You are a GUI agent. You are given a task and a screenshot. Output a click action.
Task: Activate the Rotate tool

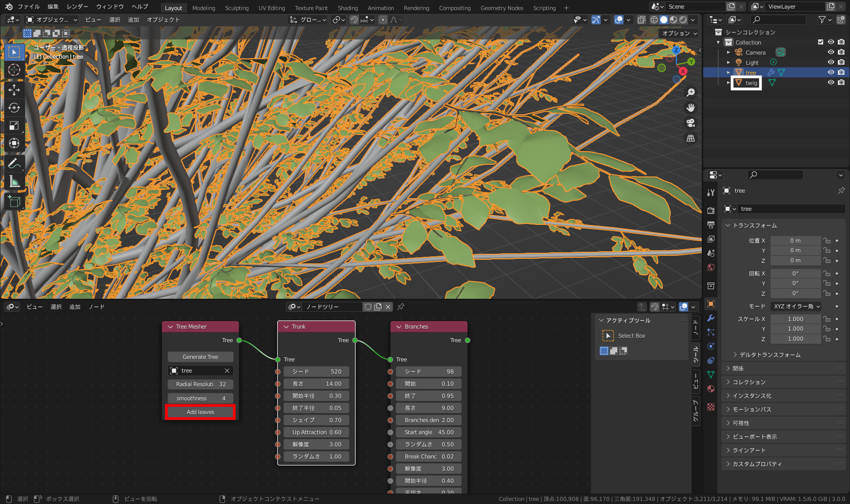[14, 108]
